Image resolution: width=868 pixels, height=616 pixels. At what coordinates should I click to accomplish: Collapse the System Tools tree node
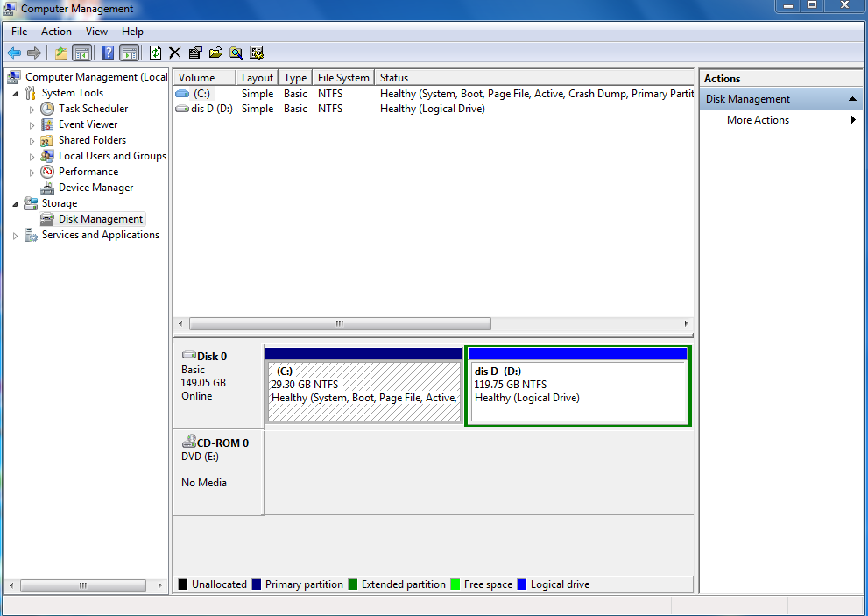(16, 94)
